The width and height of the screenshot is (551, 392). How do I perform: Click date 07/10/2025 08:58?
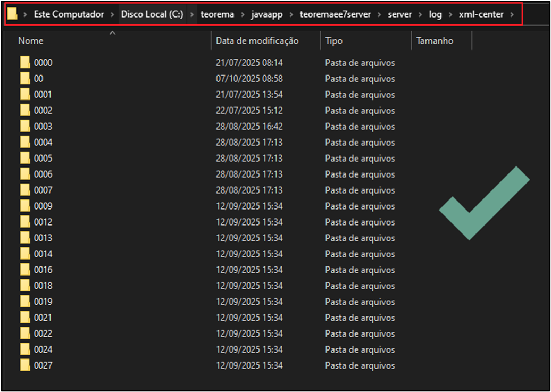tap(249, 79)
